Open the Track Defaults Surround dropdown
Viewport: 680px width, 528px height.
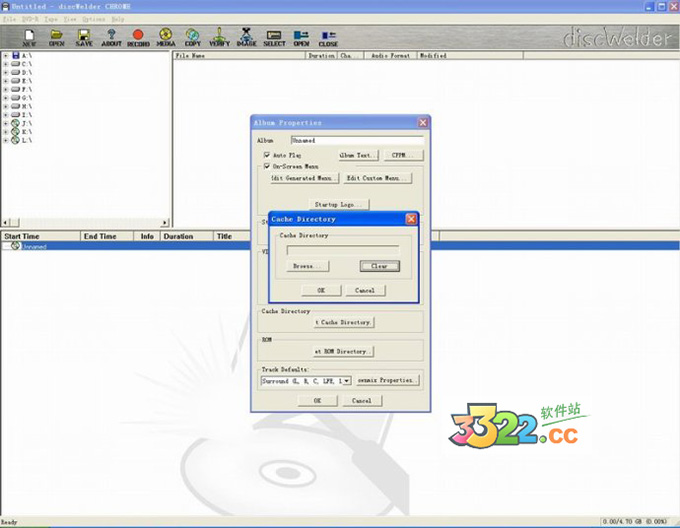pyautogui.click(x=347, y=381)
